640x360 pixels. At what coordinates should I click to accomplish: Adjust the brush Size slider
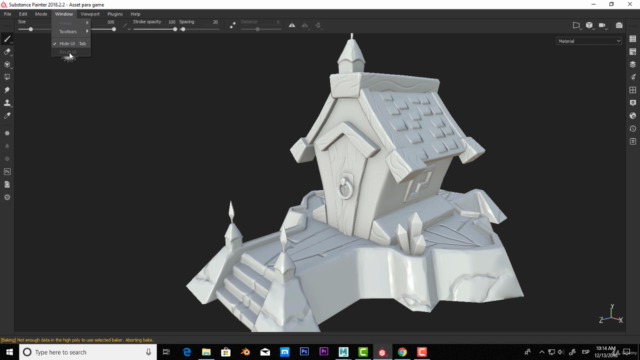tap(31, 29)
